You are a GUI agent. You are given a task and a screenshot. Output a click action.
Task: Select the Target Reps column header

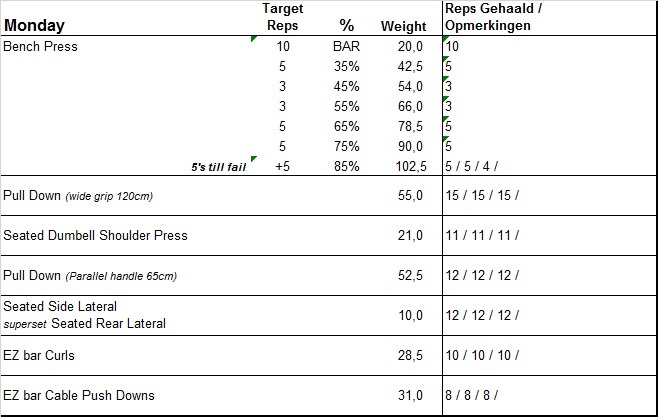tap(283, 17)
